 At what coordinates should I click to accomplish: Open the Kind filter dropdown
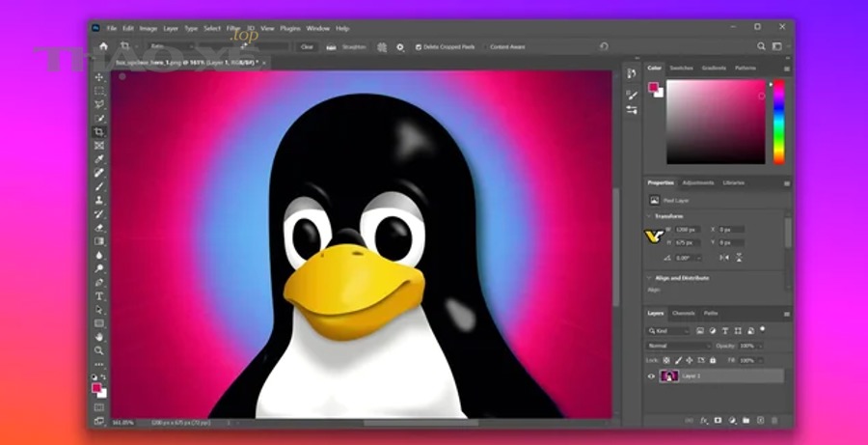(x=668, y=331)
